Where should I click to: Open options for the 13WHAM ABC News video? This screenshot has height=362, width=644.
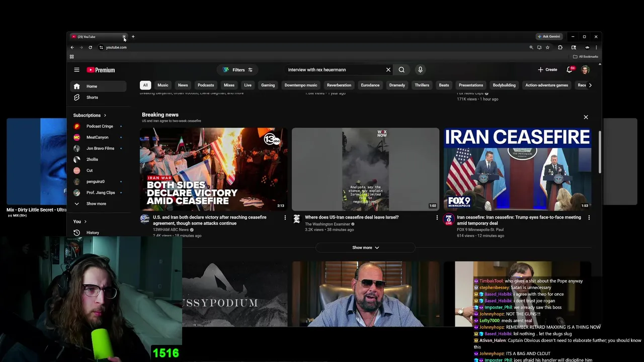point(285,218)
